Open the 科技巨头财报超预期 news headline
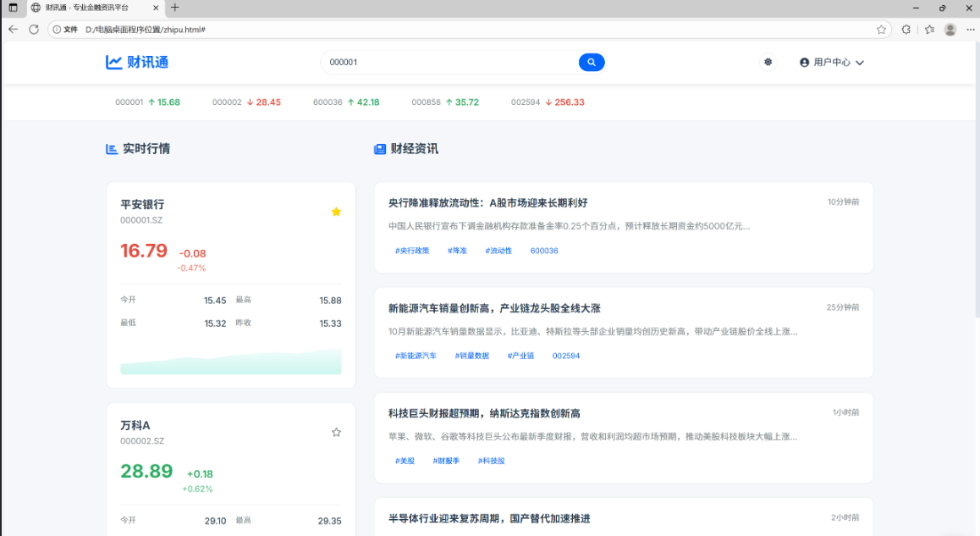This screenshot has width=980, height=536. coord(484,413)
